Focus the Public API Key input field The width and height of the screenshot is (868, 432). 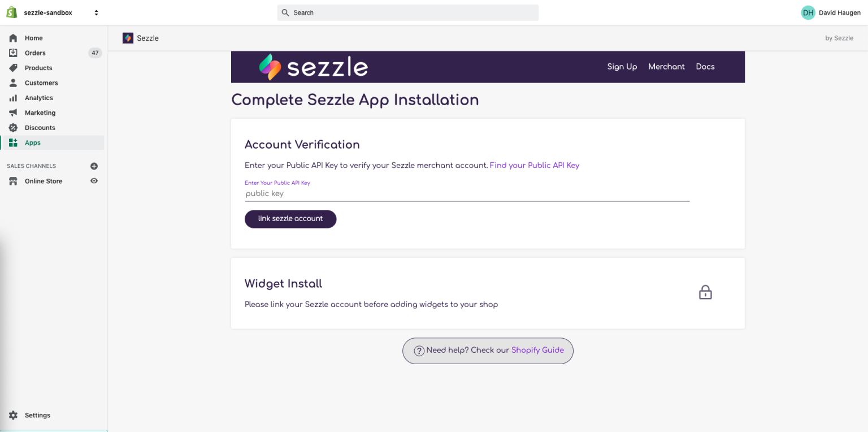pos(467,193)
